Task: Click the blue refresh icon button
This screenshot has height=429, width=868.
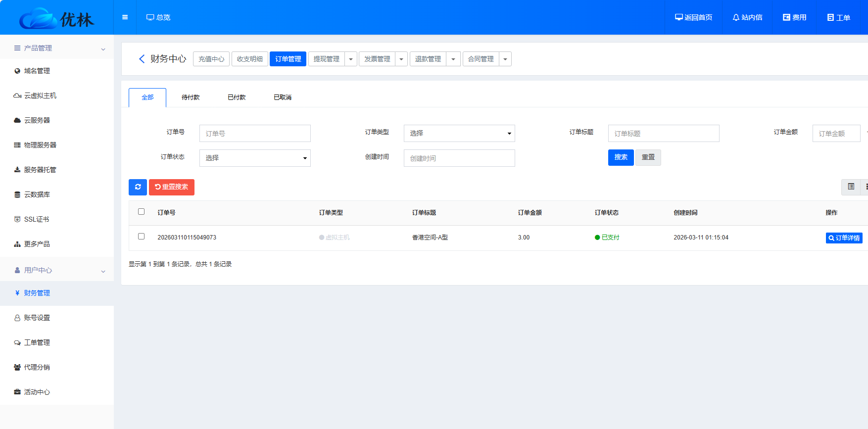Action: pyautogui.click(x=138, y=187)
